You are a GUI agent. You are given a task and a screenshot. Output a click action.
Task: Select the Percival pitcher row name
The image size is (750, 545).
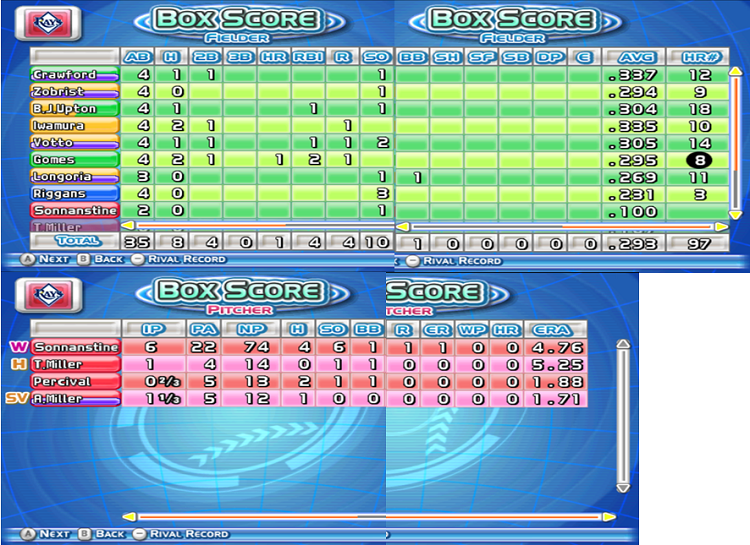(x=76, y=381)
